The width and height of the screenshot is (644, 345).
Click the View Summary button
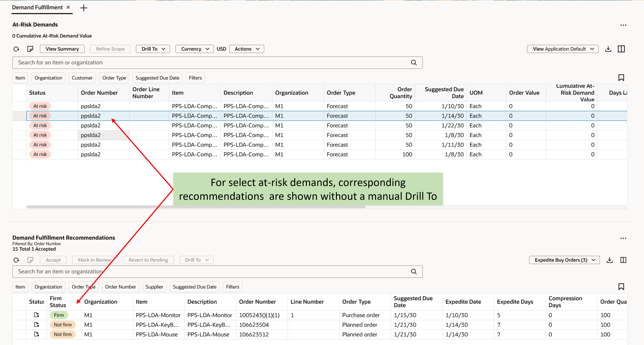point(62,49)
